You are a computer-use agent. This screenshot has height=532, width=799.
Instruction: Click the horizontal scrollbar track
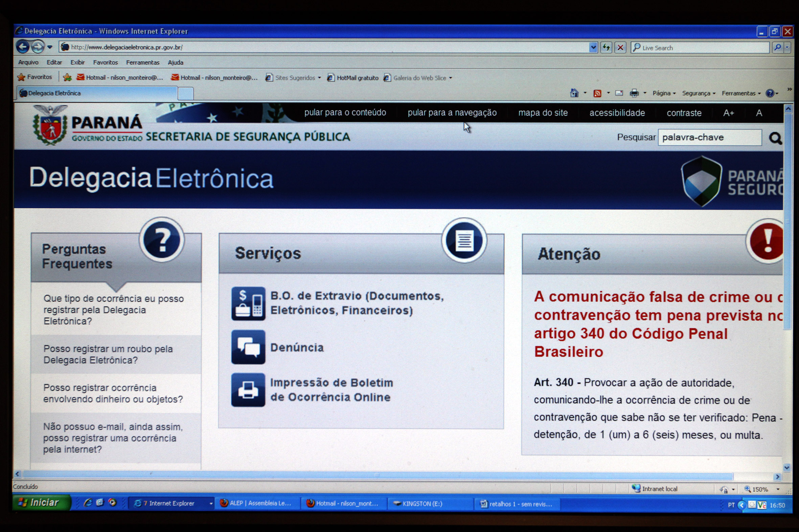click(x=754, y=477)
